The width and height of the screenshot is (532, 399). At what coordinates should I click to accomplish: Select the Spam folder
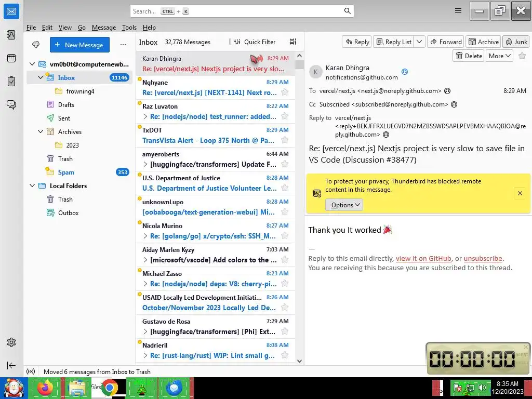[78, 172]
